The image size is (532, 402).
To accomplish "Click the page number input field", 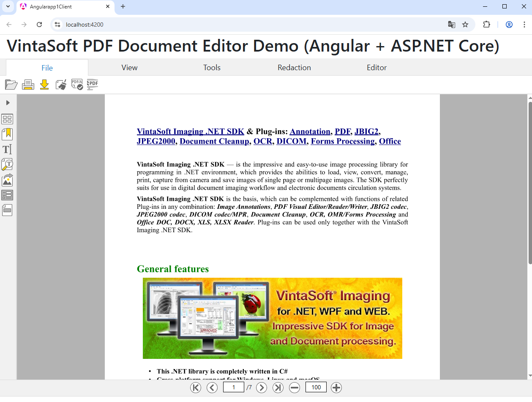I will [234, 387].
